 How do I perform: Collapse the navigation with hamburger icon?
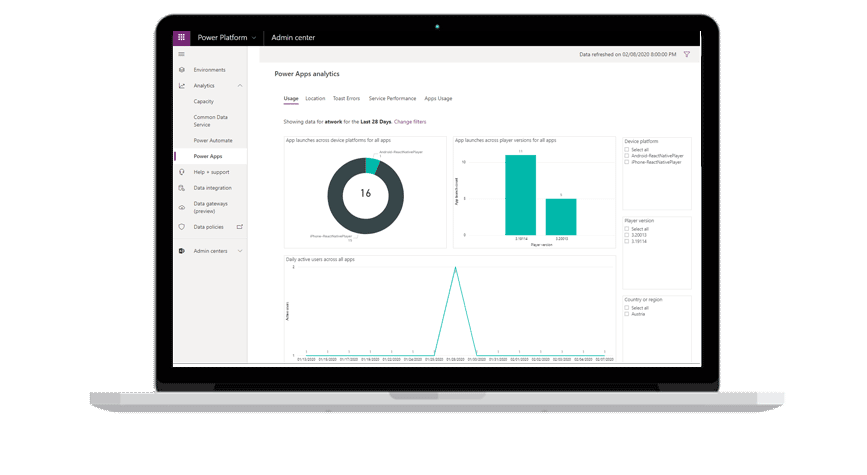coord(181,54)
